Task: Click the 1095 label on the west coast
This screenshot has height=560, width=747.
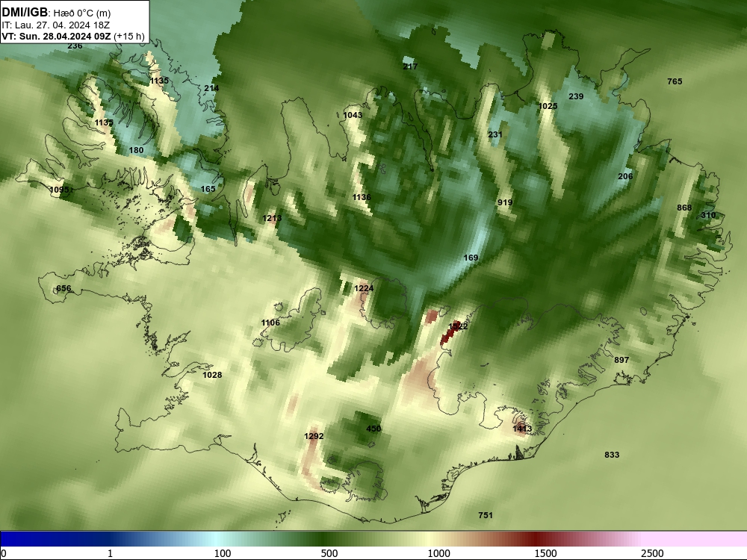Action: (x=59, y=190)
